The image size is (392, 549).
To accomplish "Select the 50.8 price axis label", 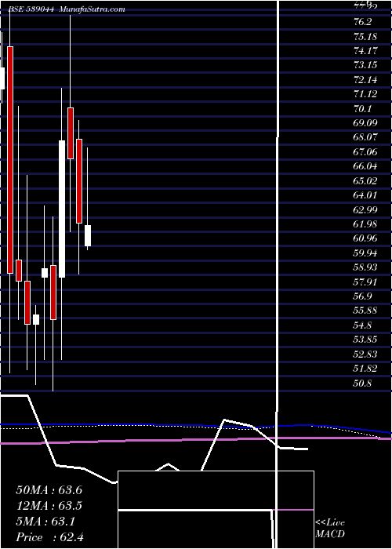I will pyautogui.click(x=362, y=383).
